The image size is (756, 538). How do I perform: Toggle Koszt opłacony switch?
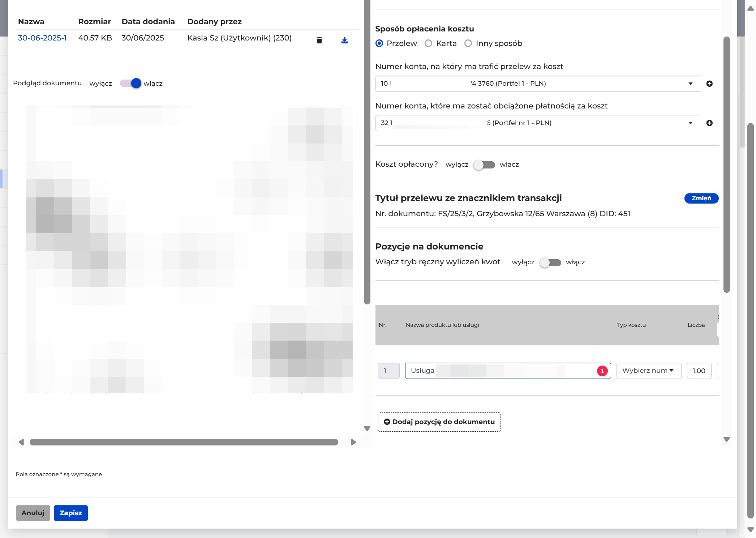tap(484, 165)
